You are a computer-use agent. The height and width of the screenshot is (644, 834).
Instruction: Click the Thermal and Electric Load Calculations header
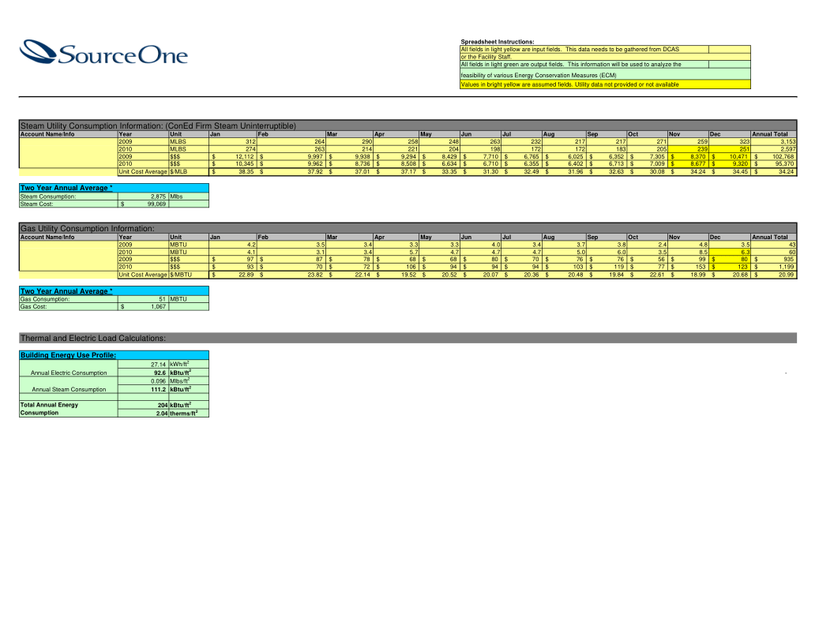(x=93, y=338)
